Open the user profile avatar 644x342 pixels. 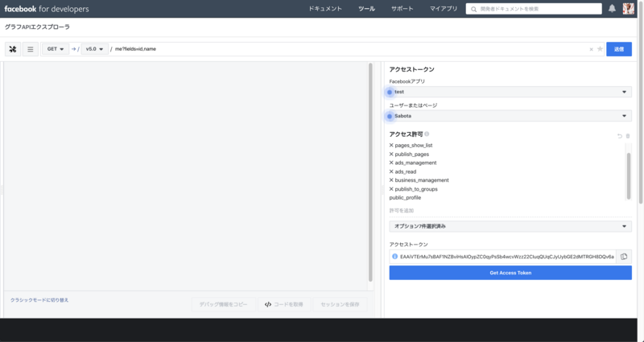(x=629, y=9)
